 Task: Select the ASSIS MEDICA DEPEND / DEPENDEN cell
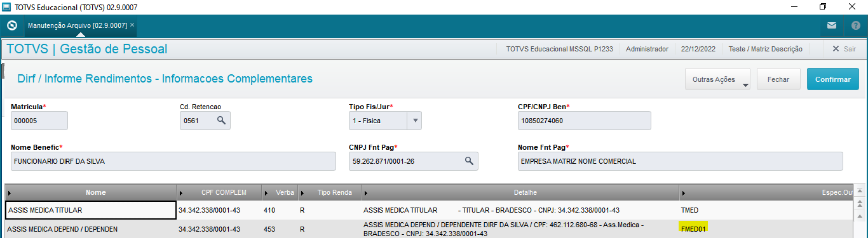point(91,229)
